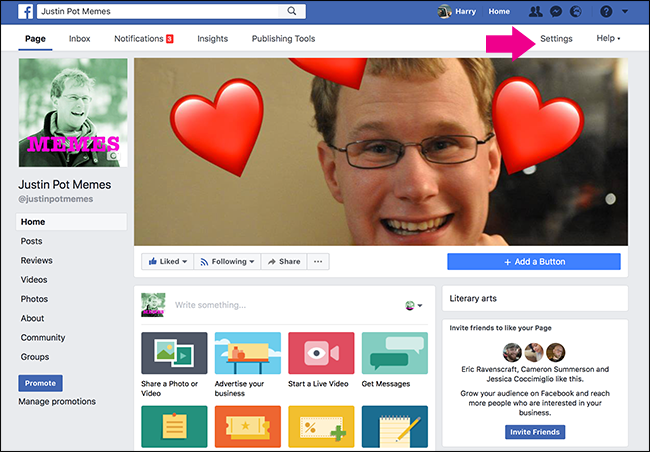
Task: Select Posts in the left sidebar
Action: click(32, 241)
